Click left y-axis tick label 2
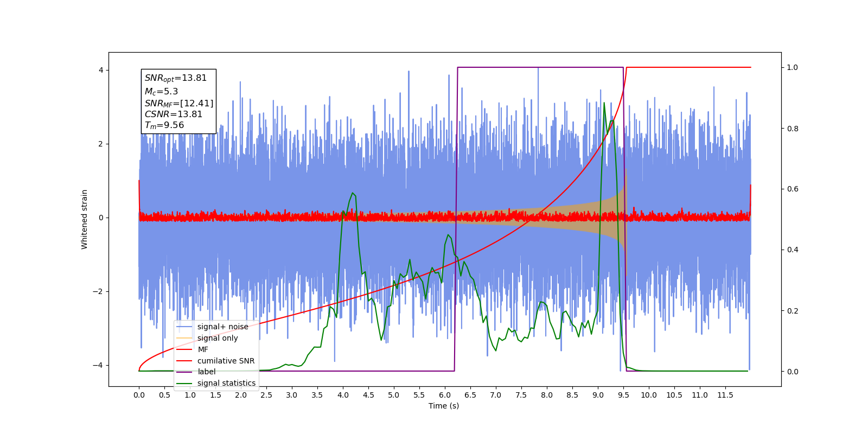 point(101,144)
